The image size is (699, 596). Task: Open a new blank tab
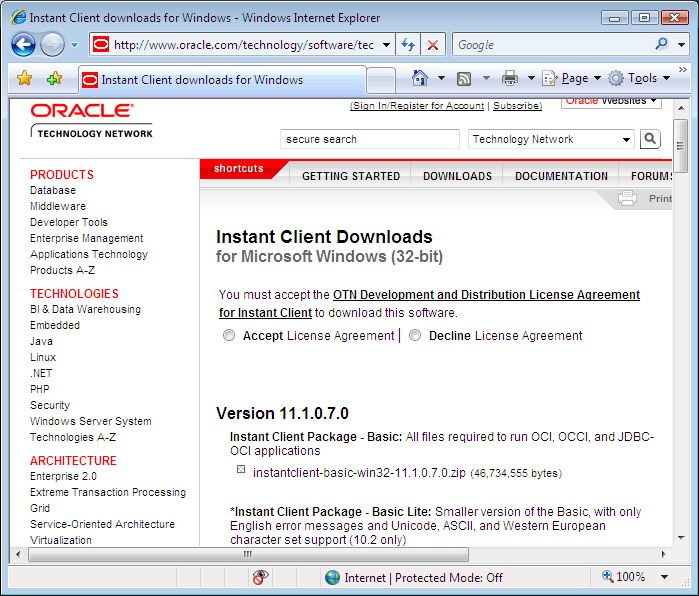coord(381,80)
